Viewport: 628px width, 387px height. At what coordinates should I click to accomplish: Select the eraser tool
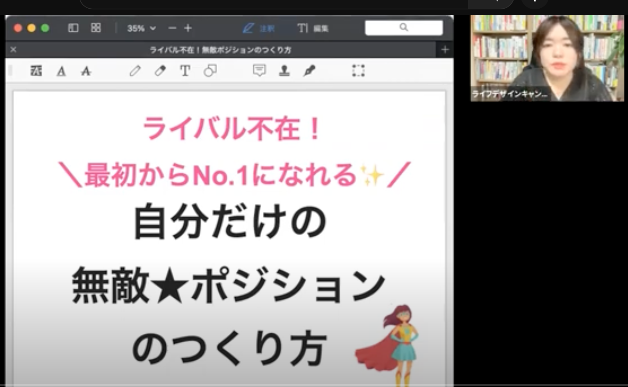click(x=160, y=71)
